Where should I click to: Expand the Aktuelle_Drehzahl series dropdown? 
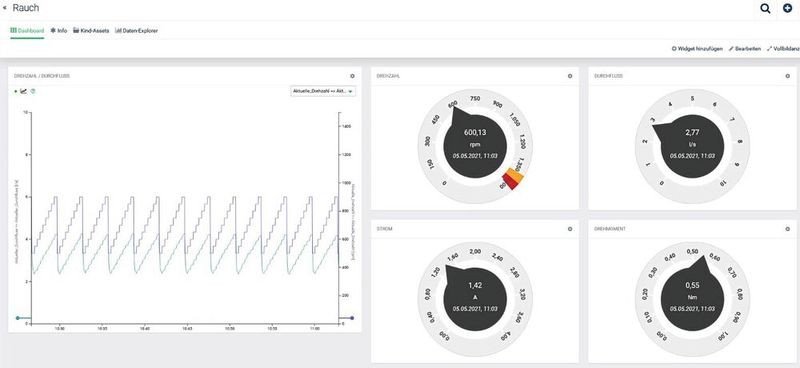click(x=323, y=91)
